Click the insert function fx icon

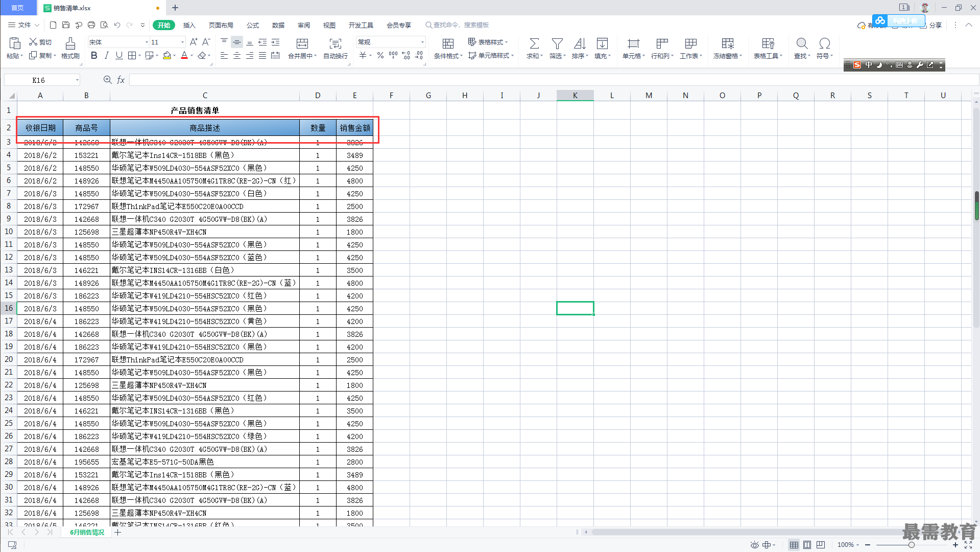121,80
